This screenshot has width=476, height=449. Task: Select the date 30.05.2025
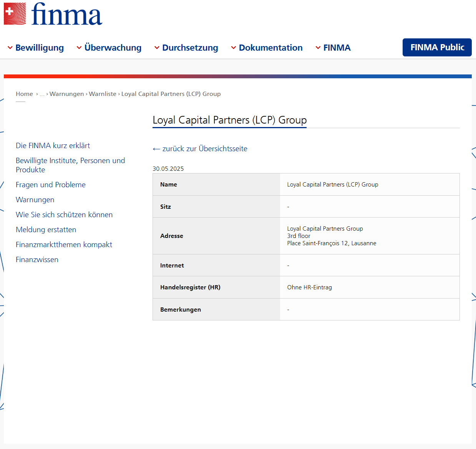pyautogui.click(x=168, y=168)
